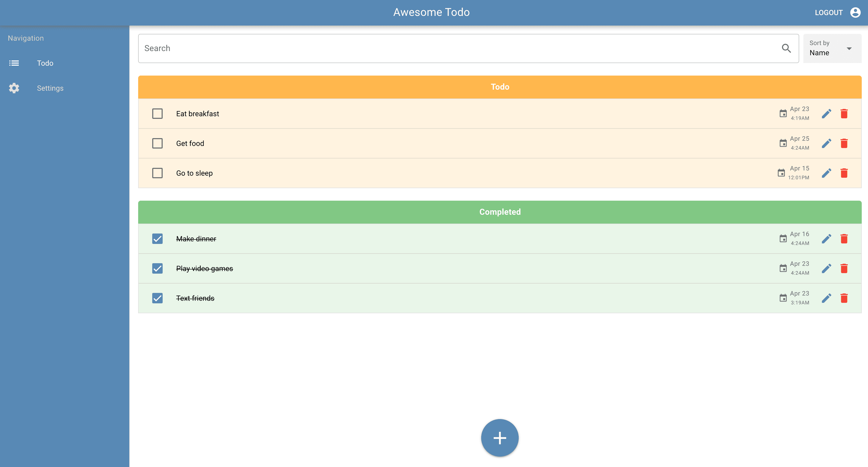Viewport: 868px width, 467px height.
Task: Uncheck the Make dinner checkbox
Action: click(x=157, y=238)
